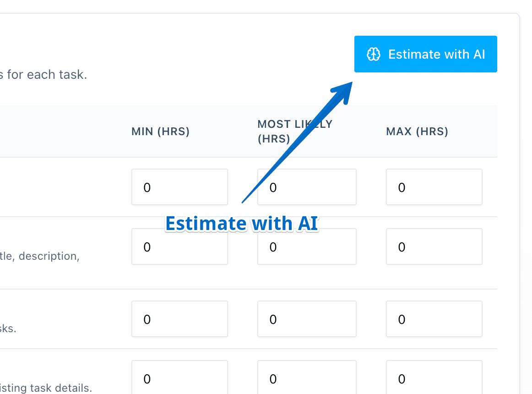Click the brain icon on Estimate with AI button
This screenshot has width=532, height=394.
pyautogui.click(x=375, y=54)
